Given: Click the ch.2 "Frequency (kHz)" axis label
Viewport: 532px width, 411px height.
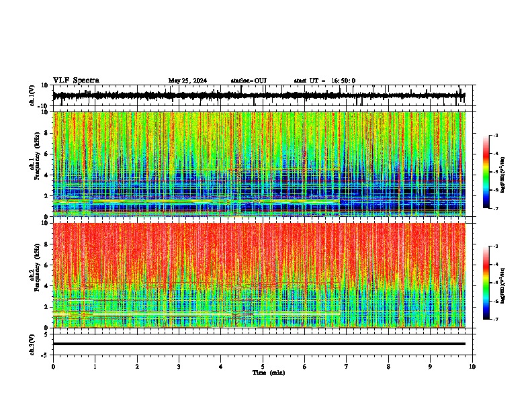Looking at the screenshot, I should click(x=37, y=267).
